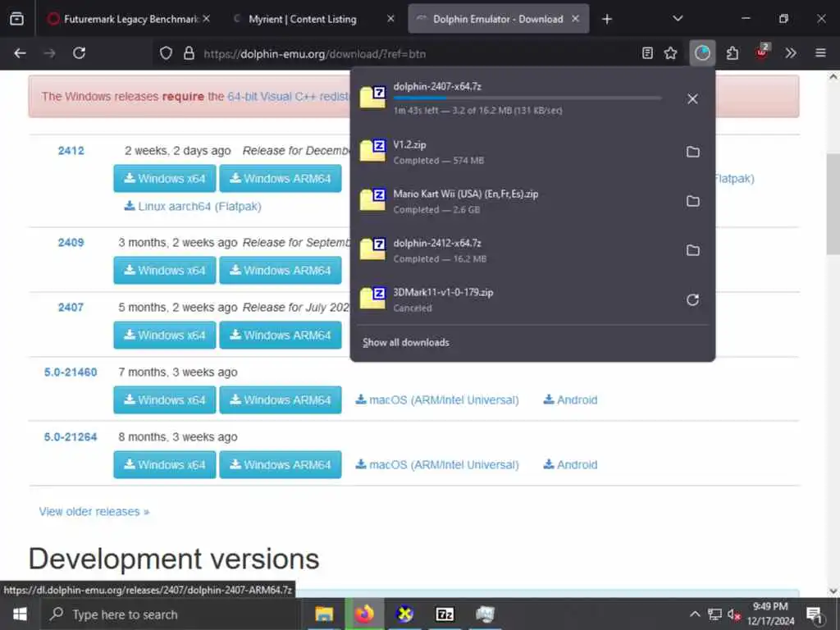Reload the current page
840x630 pixels.
(80, 53)
